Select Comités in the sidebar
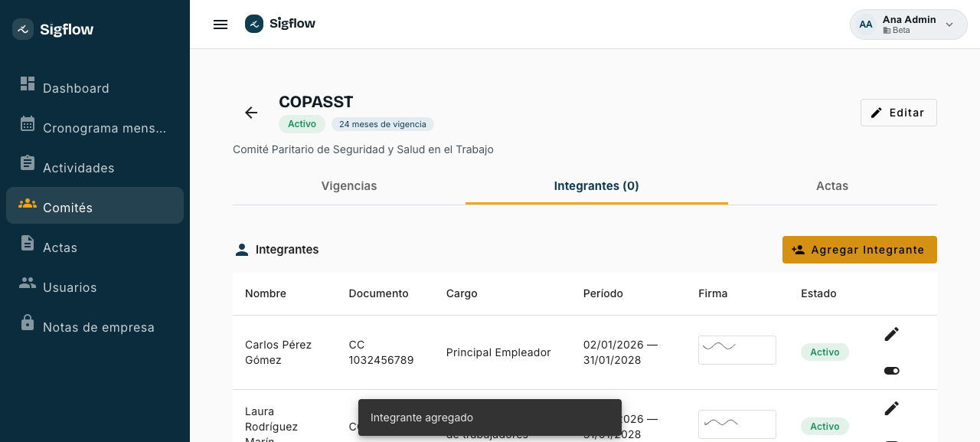The width and height of the screenshot is (980, 442). pos(95,205)
